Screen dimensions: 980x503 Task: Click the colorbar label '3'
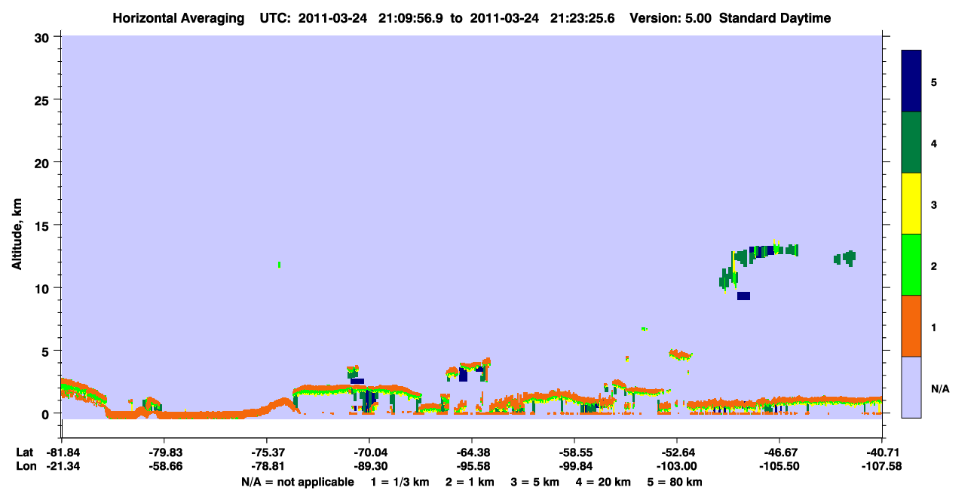point(934,204)
